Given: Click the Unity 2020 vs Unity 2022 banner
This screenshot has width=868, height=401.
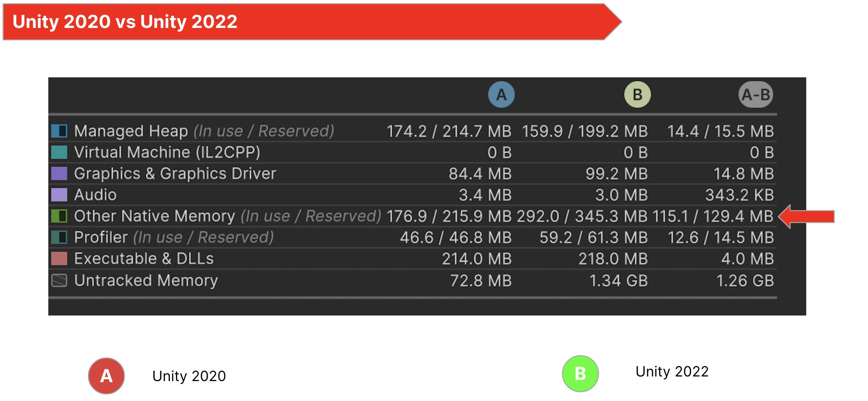Looking at the screenshot, I should (x=312, y=21).
